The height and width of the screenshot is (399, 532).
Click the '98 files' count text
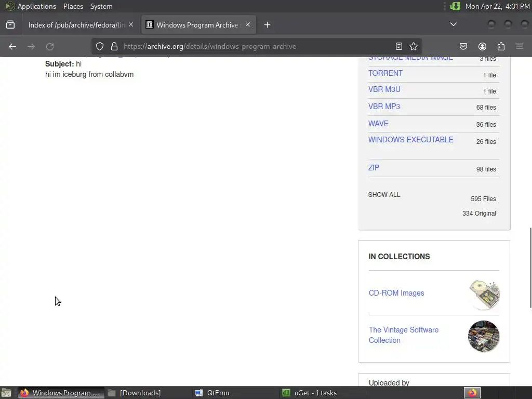pyautogui.click(x=486, y=169)
